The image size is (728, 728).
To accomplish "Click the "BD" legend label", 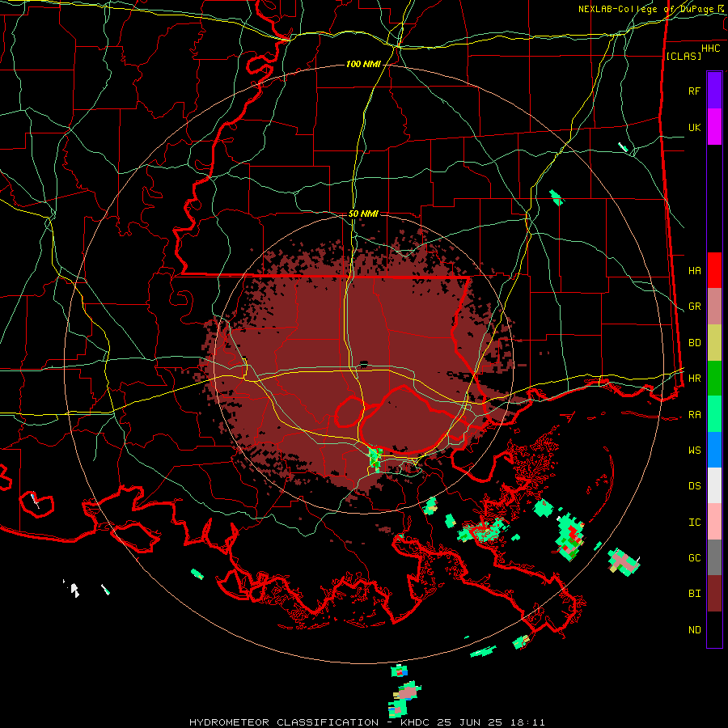I will click(694, 343).
